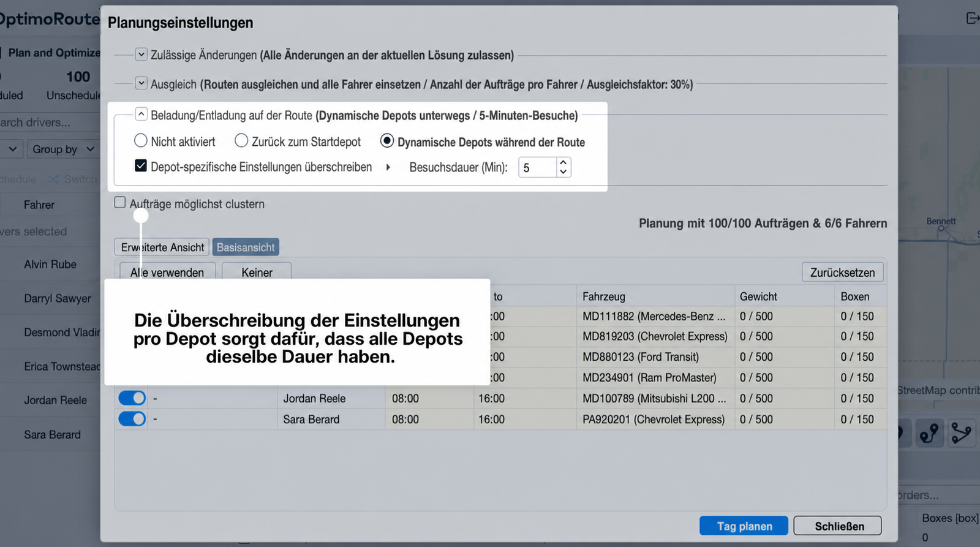Click the logout icon at top right
The image size is (980, 547).
pyautogui.click(x=972, y=18)
